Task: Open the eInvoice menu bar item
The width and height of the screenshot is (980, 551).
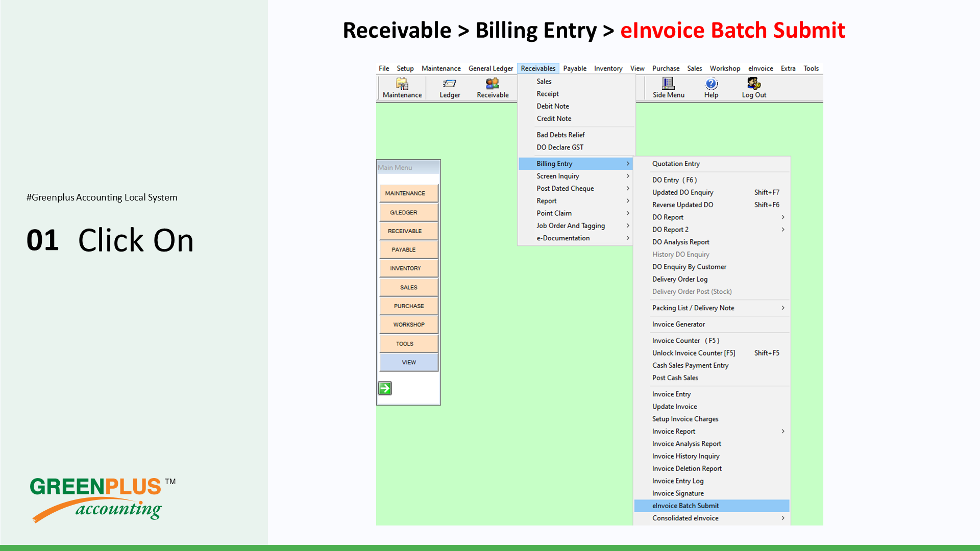Action: 761,68
